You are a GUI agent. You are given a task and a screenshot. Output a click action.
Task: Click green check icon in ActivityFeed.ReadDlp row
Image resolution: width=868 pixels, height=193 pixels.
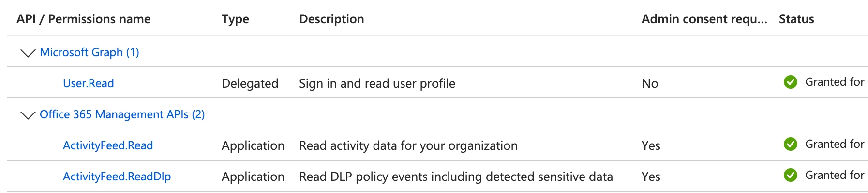tap(791, 176)
